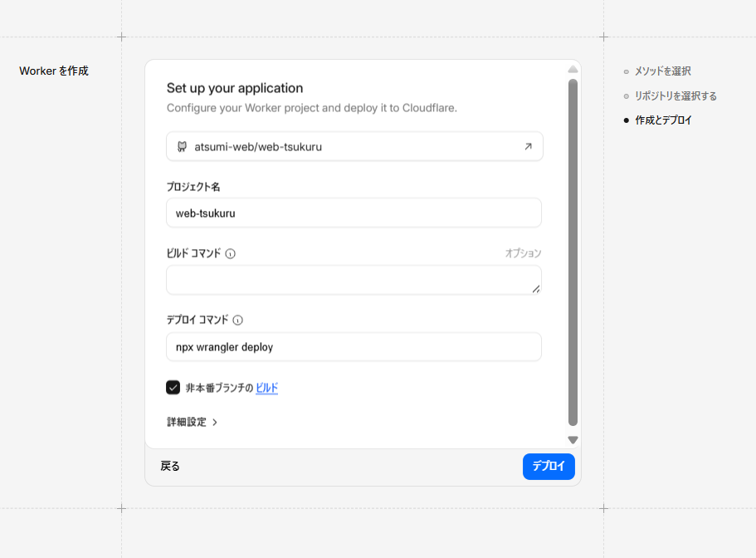756x558 pixels.
Task: Click the atsumi-web/web-tsukuru repository name
Action: 258,147
